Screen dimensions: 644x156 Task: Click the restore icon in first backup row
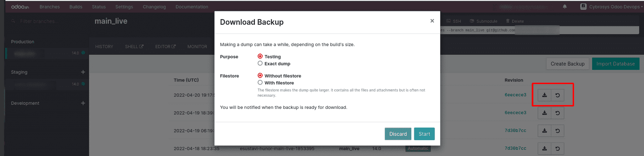pos(558,95)
